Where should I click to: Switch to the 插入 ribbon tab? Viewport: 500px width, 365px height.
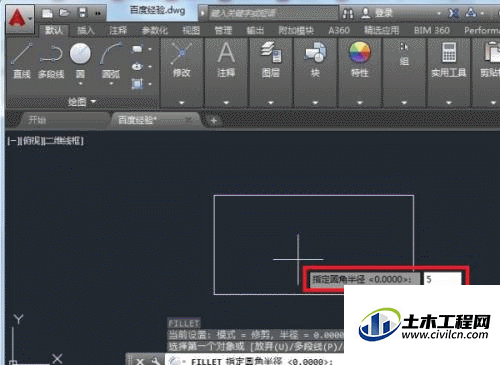click(86, 31)
